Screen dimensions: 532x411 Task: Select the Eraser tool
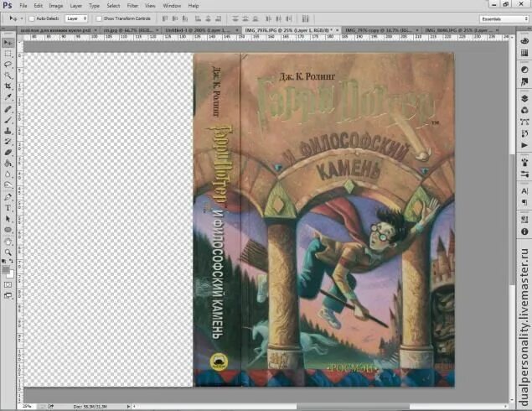(x=8, y=152)
